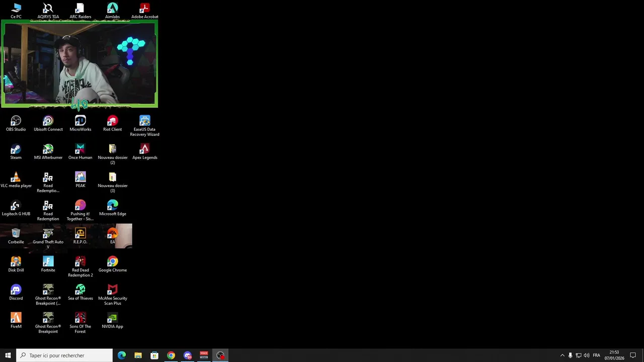The width and height of the screenshot is (644, 362).
Task: Open File Explorer from the taskbar
Action: 138,355
